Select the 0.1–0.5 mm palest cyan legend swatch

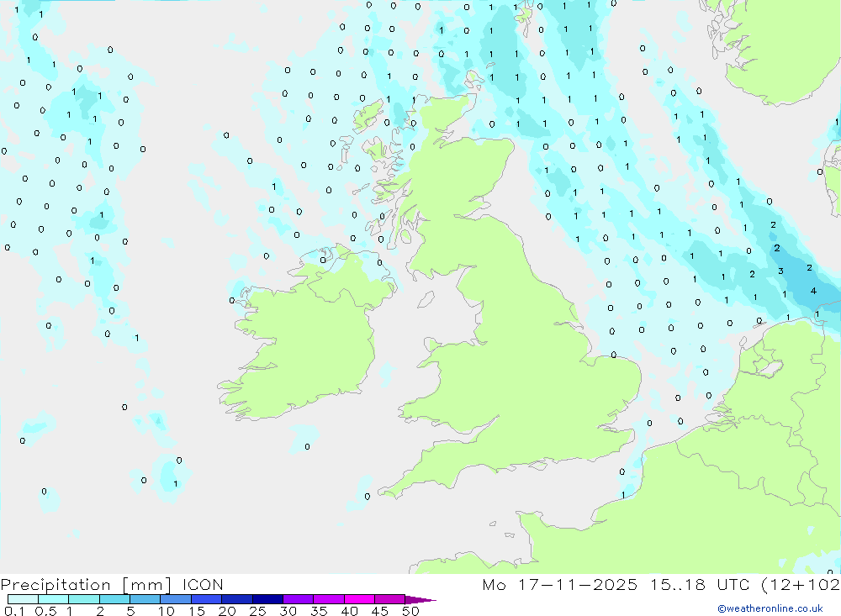23,599
